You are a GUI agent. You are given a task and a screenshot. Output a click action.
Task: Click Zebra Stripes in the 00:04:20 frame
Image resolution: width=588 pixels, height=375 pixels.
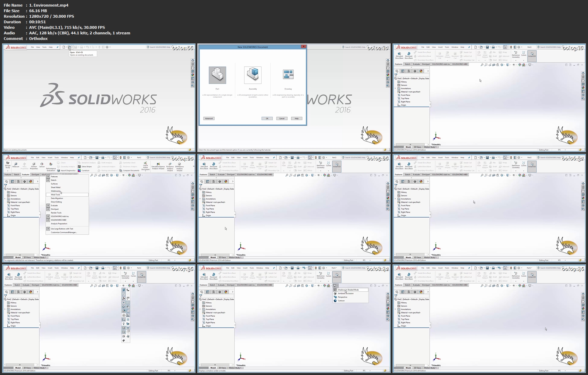[x=85, y=167]
